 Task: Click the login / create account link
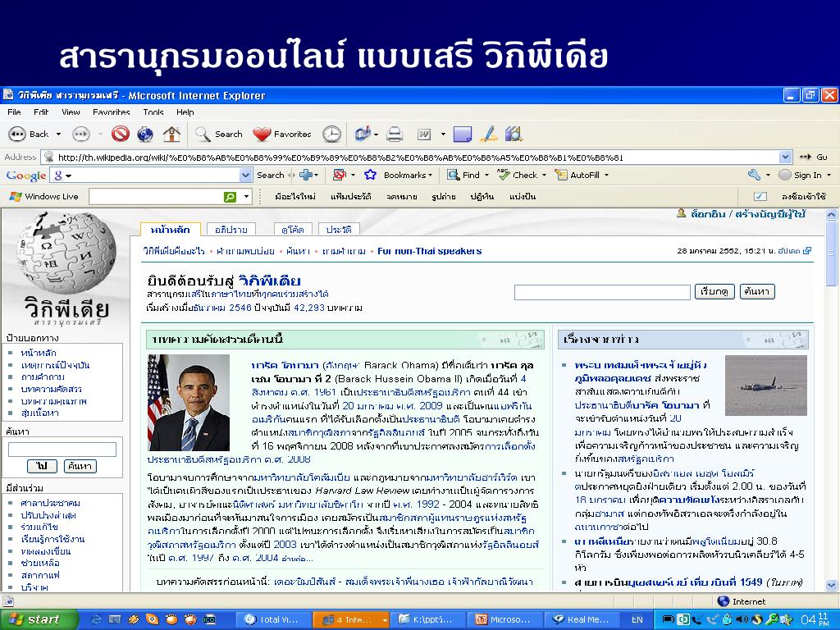[748, 214]
